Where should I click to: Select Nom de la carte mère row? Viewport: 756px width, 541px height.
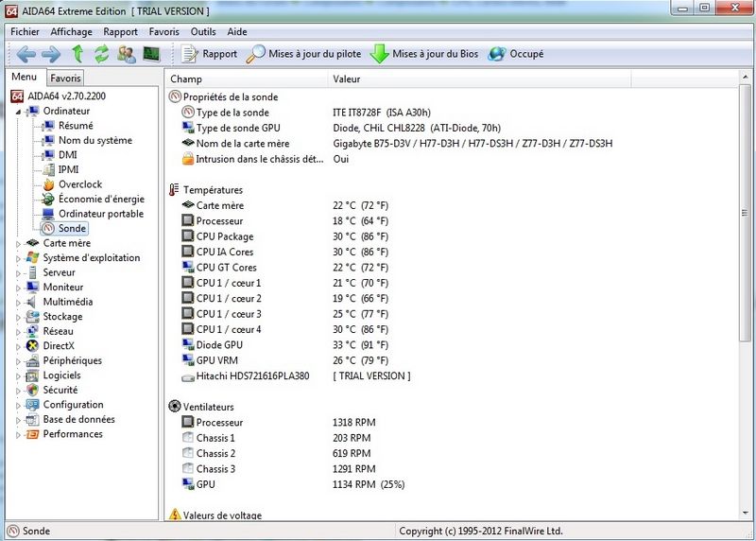tap(397, 144)
